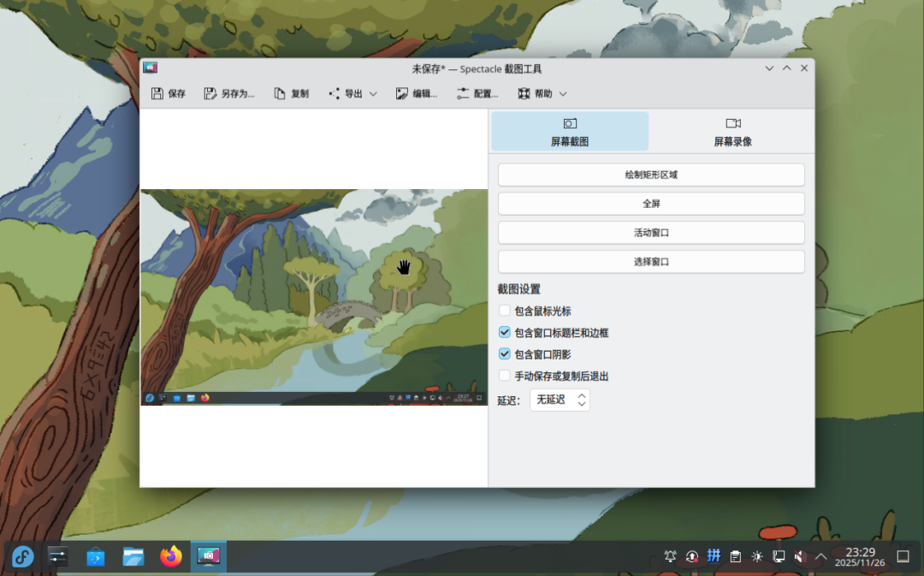This screenshot has width=924, height=576.
Task: Increase delay with the up stepper arrow
Action: [x=582, y=395]
